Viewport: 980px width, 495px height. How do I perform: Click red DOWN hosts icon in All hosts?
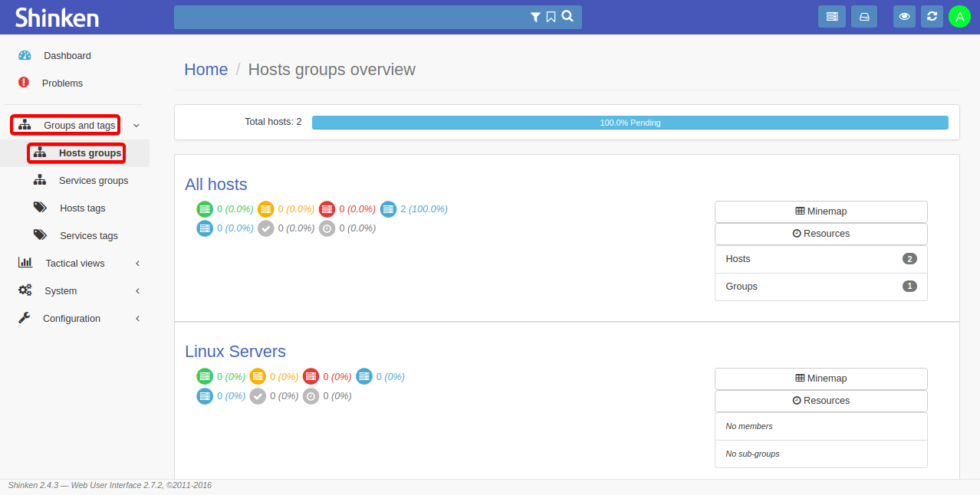327,209
